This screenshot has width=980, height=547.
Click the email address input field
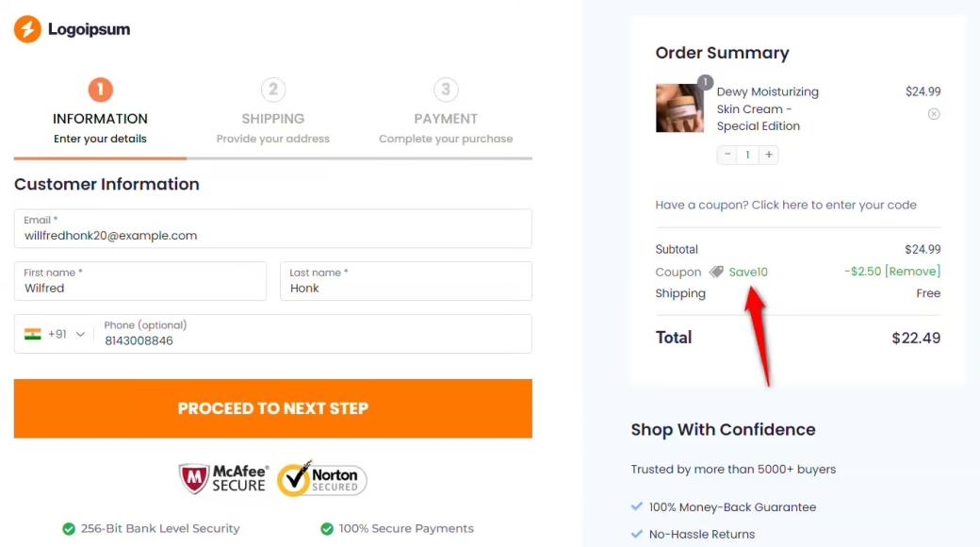click(x=272, y=228)
